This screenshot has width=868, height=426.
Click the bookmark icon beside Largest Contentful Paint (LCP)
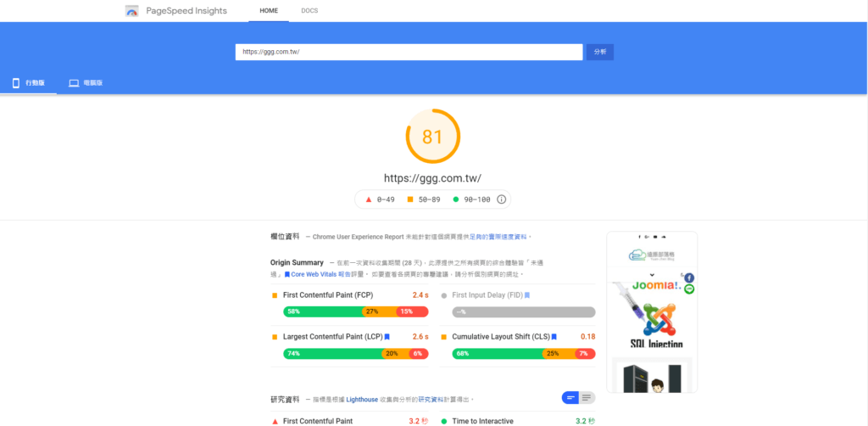tap(387, 336)
